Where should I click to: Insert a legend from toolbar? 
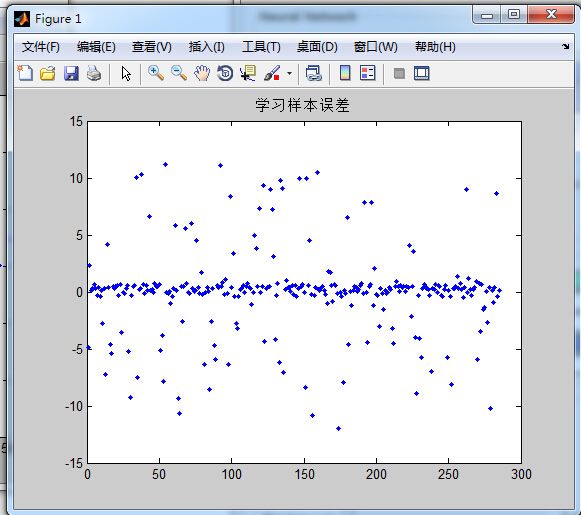368,73
